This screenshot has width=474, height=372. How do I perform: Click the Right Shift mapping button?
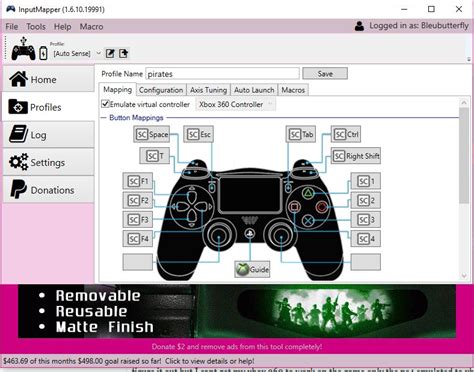pyautogui.click(x=356, y=156)
